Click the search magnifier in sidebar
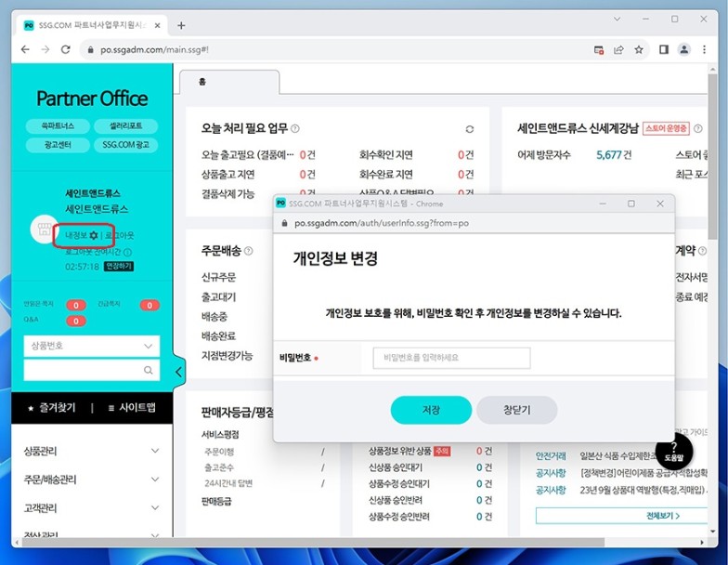 (149, 370)
